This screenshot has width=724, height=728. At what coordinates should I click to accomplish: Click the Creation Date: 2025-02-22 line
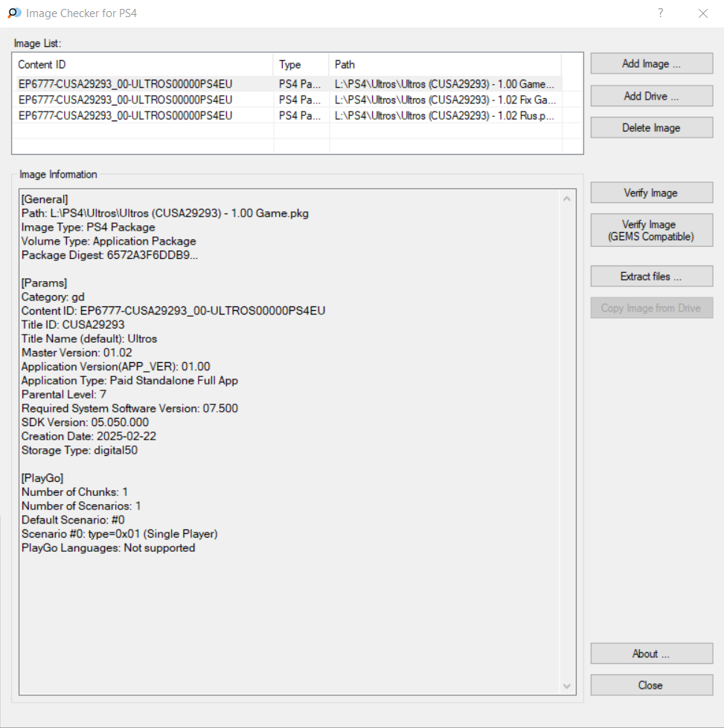[89, 436]
